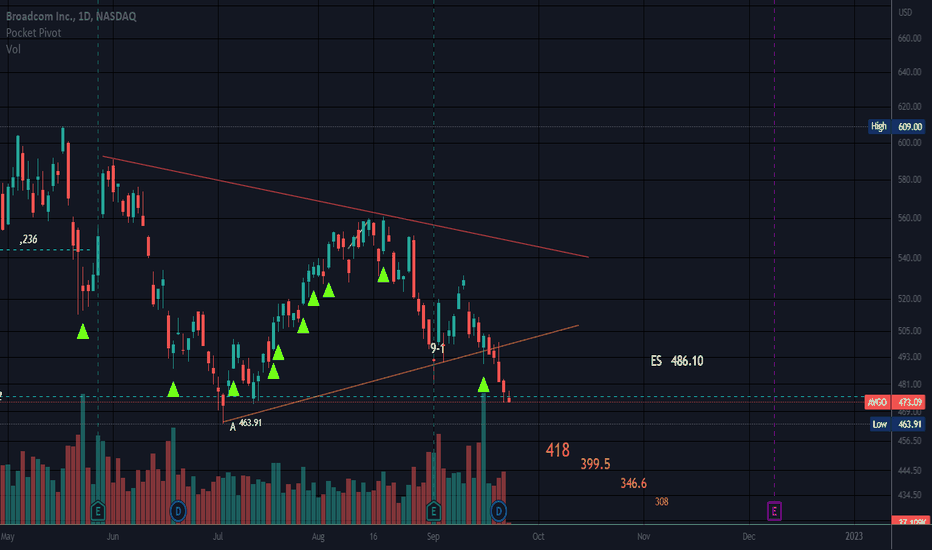This screenshot has width=932, height=550.
Task: Click the Broadcom Inc., 1D, NASDAQ title
Action: coord(71,16)
